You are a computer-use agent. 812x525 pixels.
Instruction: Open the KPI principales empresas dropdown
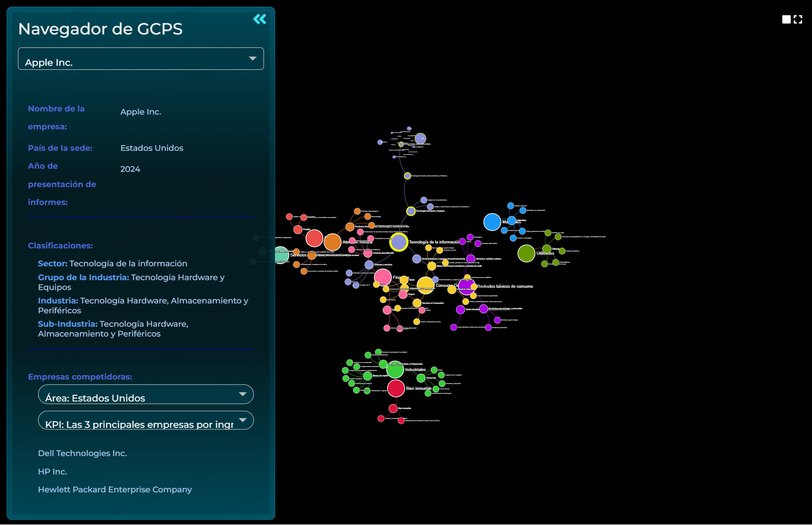click(x=146, y=420)
